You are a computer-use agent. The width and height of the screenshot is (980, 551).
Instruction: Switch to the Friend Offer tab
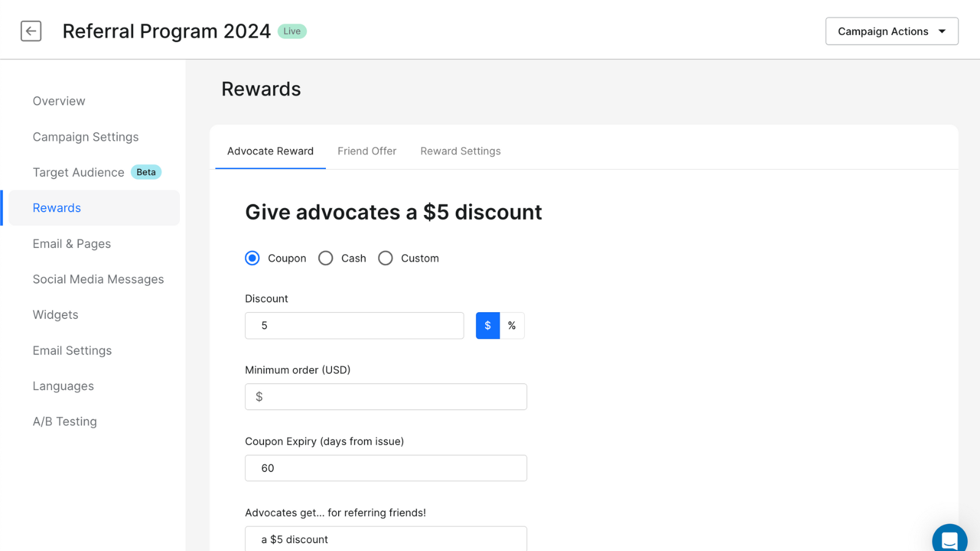[366, 151]
